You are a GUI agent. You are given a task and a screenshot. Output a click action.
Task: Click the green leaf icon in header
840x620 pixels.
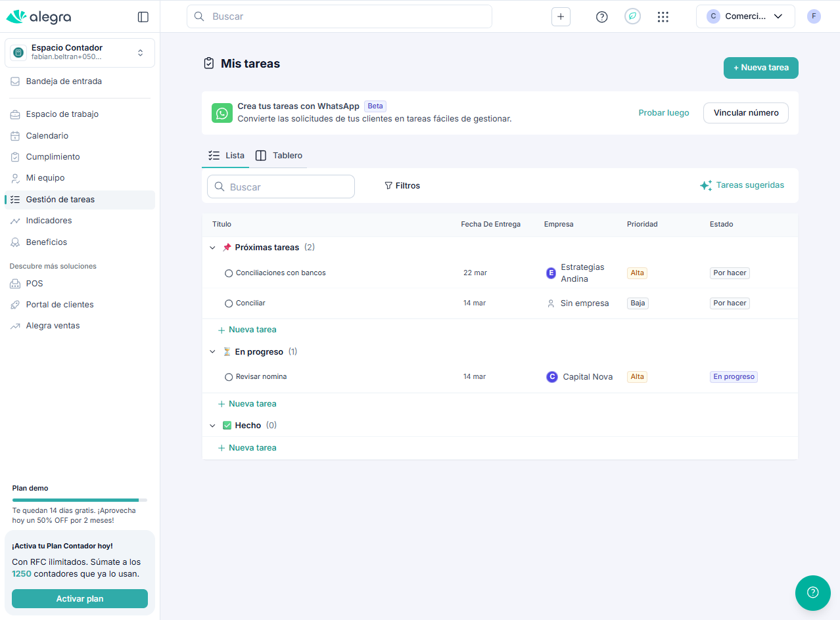pyautogui.click(x=632, y=17)
